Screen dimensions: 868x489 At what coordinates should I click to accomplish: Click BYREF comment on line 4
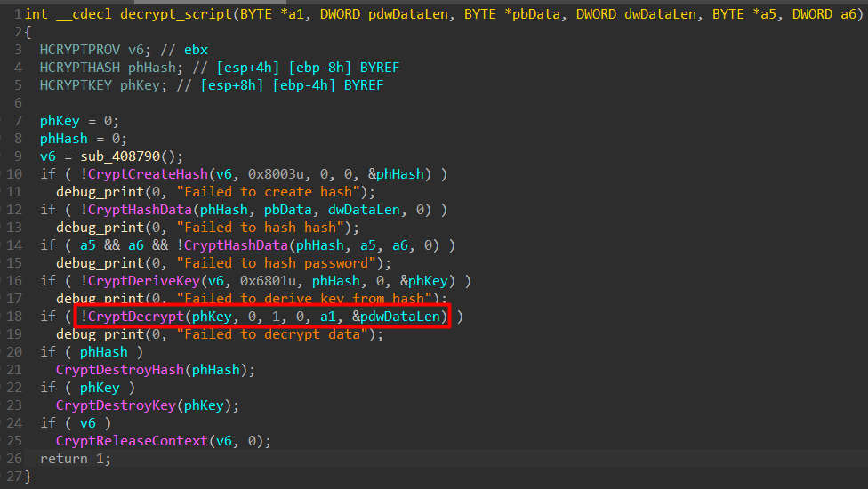coord(380,68)
